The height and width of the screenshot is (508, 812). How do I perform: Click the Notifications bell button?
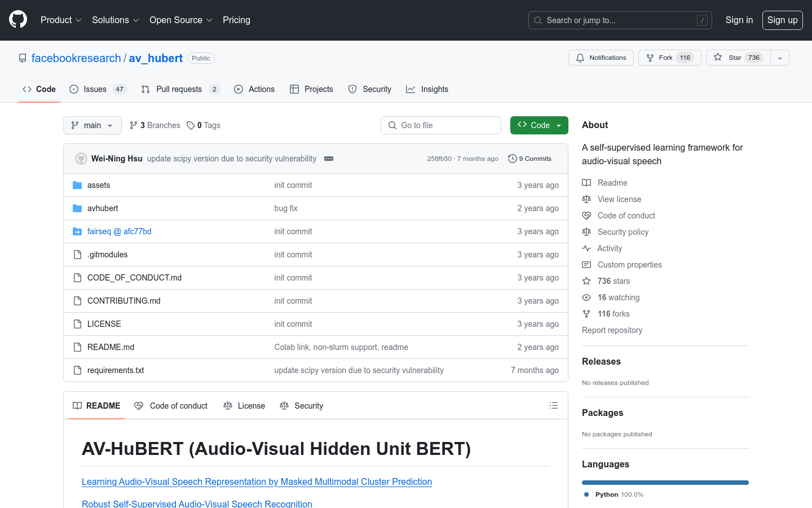tap(601, 58)
